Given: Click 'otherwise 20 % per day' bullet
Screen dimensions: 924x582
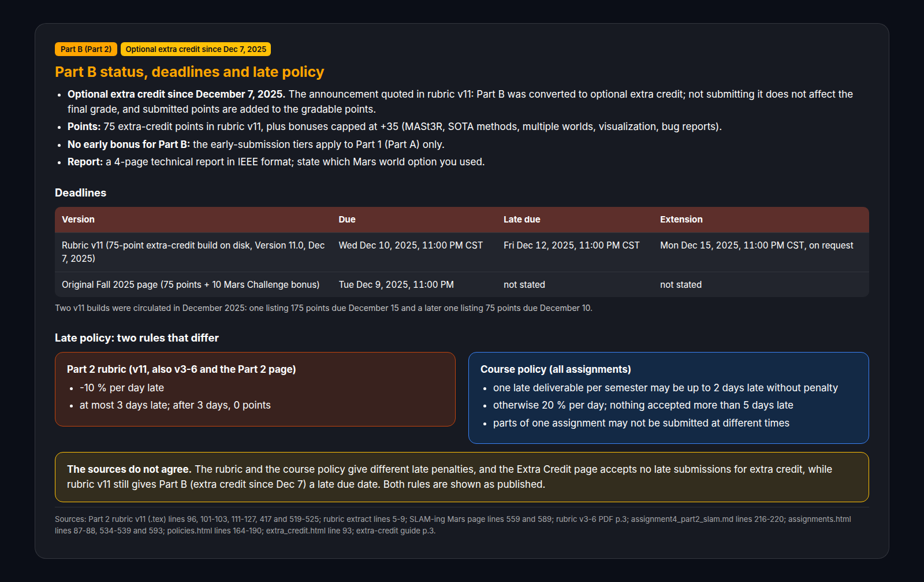Looking at the screenshot, I should point(643,405).
